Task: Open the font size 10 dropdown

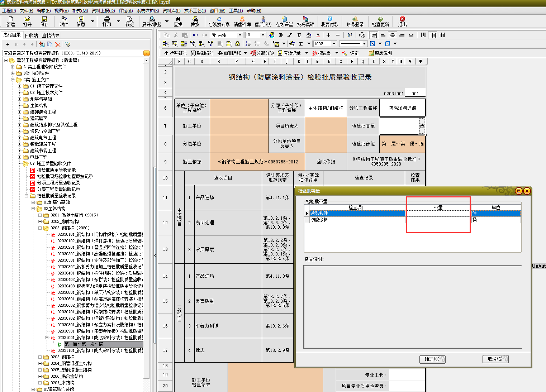Action: [x=263, y=35]
